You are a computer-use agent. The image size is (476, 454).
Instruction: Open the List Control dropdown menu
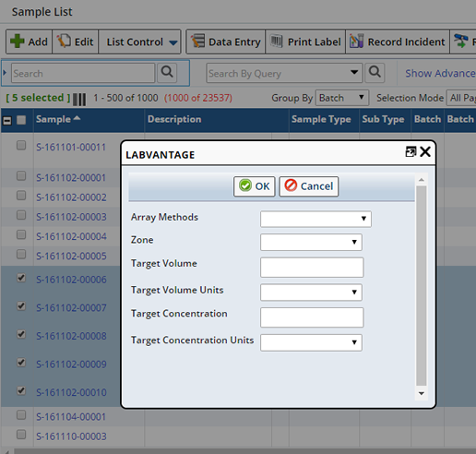point(139,42)
